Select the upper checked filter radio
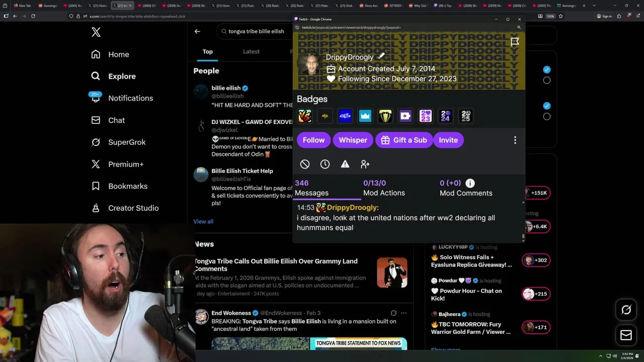This screenshot has width=644, height=362. tap(547, 69)
